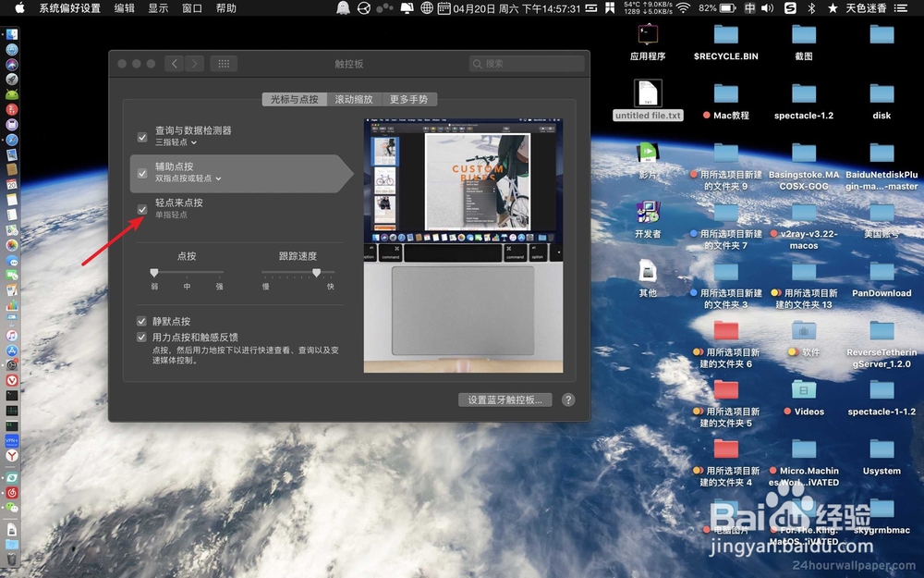Viewport: 924px width, 578px height.
Task: Toggle the 用力点按和触感反馈 checkbox
Action: point(141,338)
